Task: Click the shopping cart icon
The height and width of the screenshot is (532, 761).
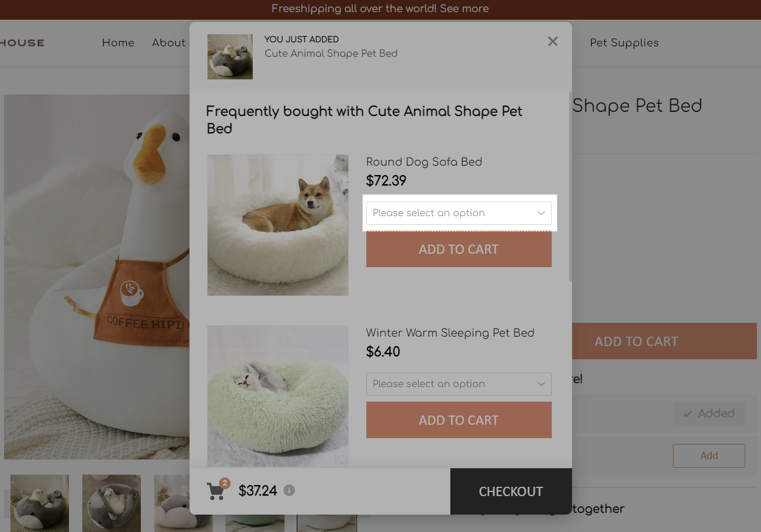Action: 216,491
